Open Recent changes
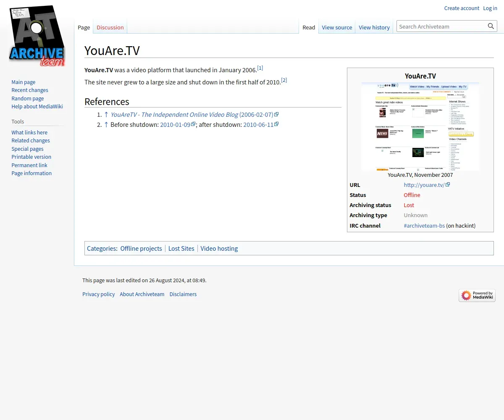Screen dimensions: 504x420 pos(30,90)
